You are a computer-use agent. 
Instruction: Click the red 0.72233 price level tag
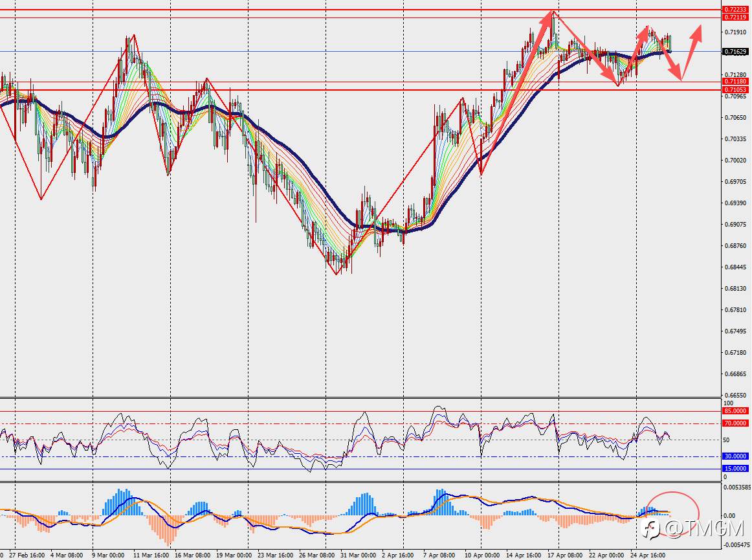click(x=735, y=10)
